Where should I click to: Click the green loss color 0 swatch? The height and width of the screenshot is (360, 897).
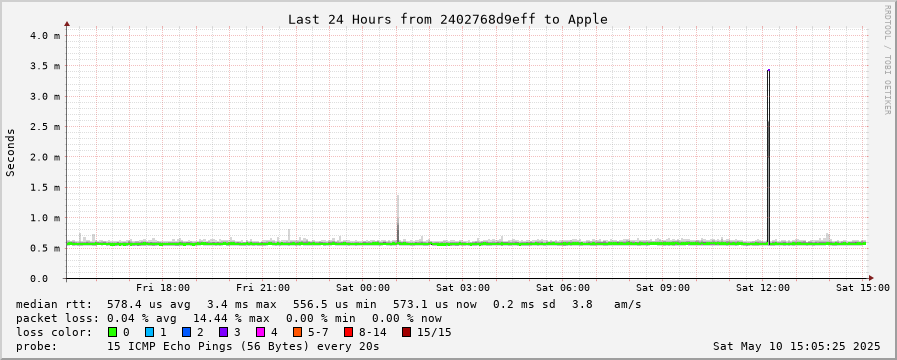click(x=112, y=332)
